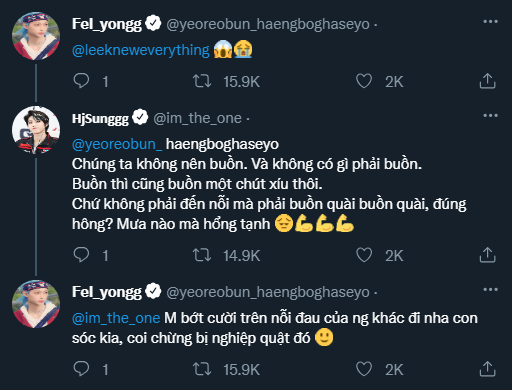Image resolution: width=512 pixels, height=390 pixels.
Task: Click the reply icon on the HjSunggg tweet
Action: click(x=81, y=255)
